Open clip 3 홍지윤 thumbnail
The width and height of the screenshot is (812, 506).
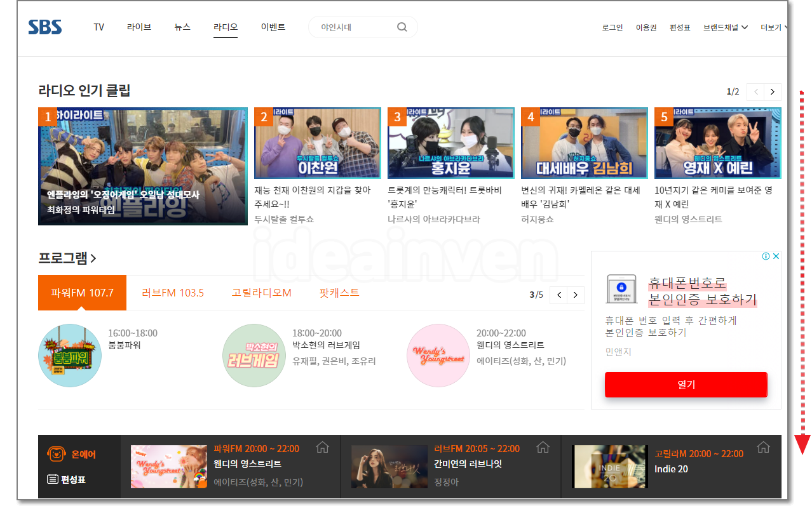451,143
